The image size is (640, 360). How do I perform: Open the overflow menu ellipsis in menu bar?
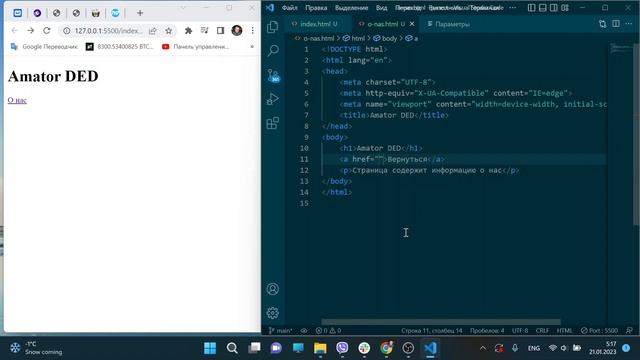[x=513, y=8]
